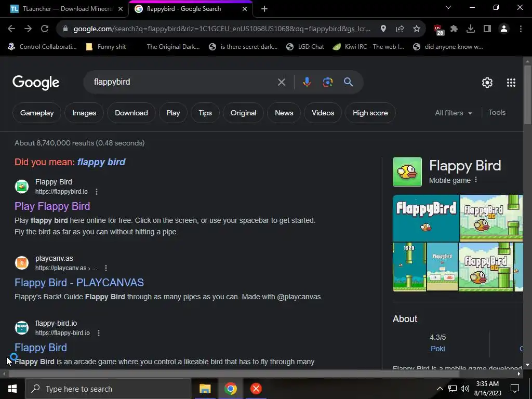Click the horizontal scrollbar right arrow
Viewport: 532px width, 399px height.
pyautogui.click(x=519, y=374)
